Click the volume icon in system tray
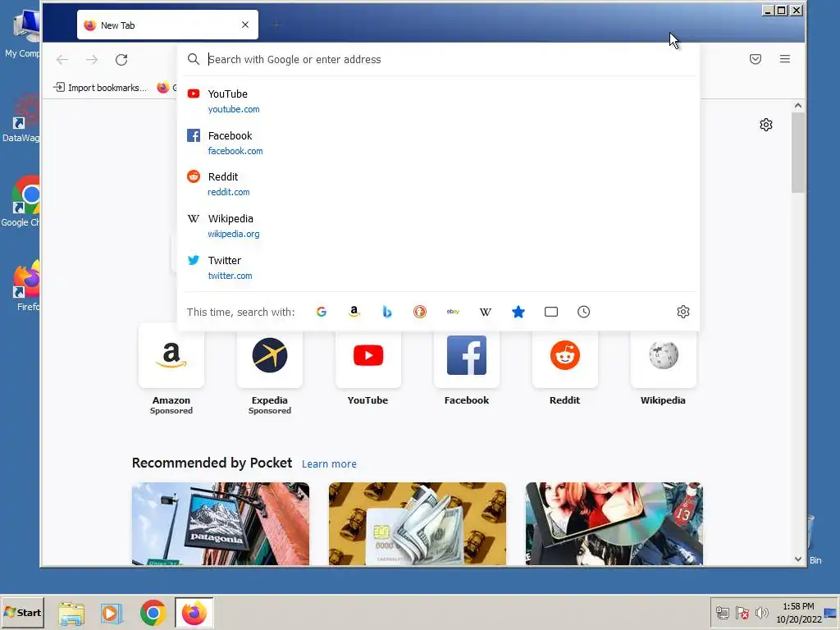840x630 pixels. pos(761,613)
